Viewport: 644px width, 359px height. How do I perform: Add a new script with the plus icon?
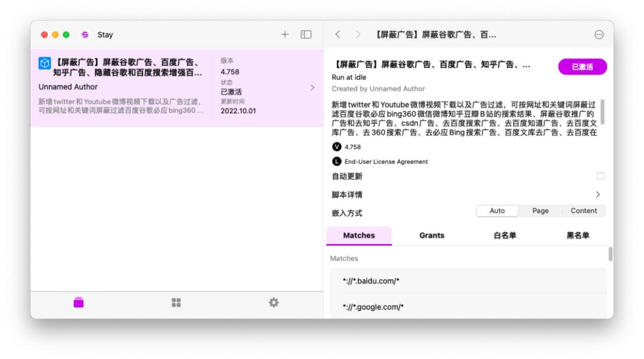point(286,35)
